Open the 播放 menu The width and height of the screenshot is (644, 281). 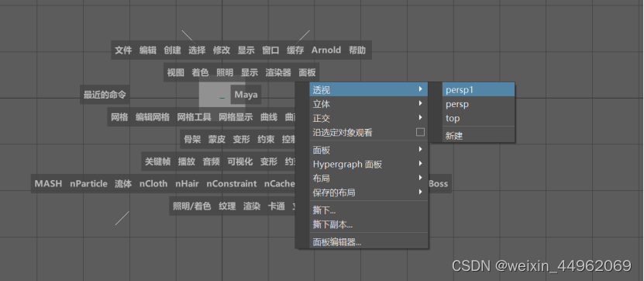tap(187, 161)
